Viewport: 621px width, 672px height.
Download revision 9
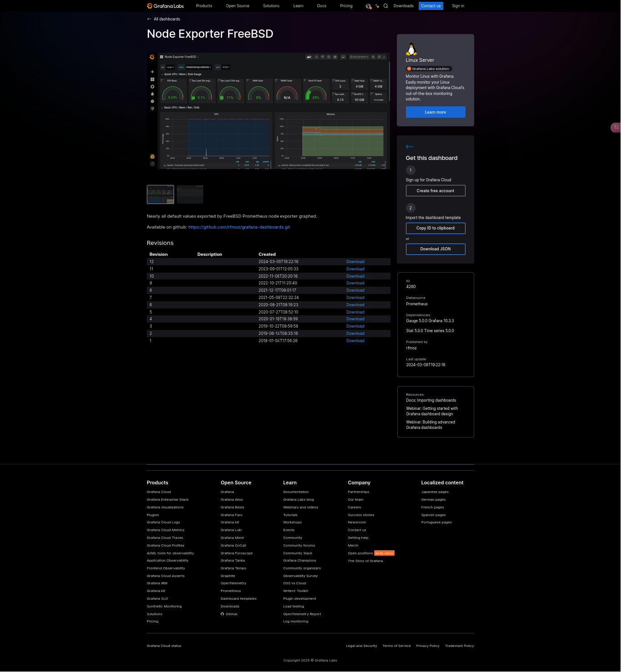(x=356, y=283)
